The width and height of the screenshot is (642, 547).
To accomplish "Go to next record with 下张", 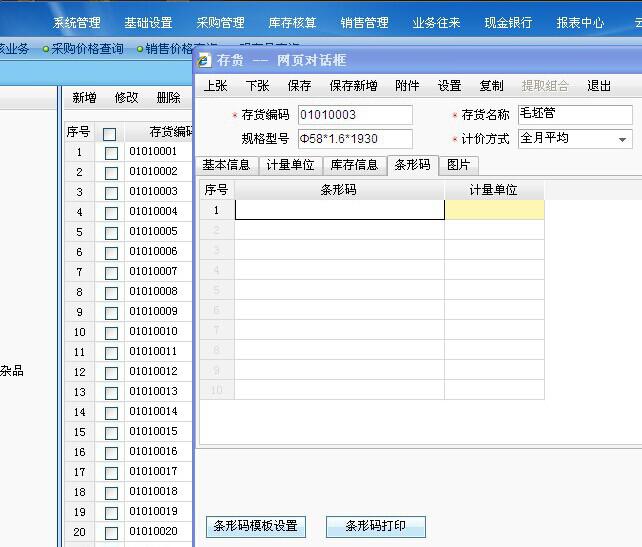I will pos(257,86).
